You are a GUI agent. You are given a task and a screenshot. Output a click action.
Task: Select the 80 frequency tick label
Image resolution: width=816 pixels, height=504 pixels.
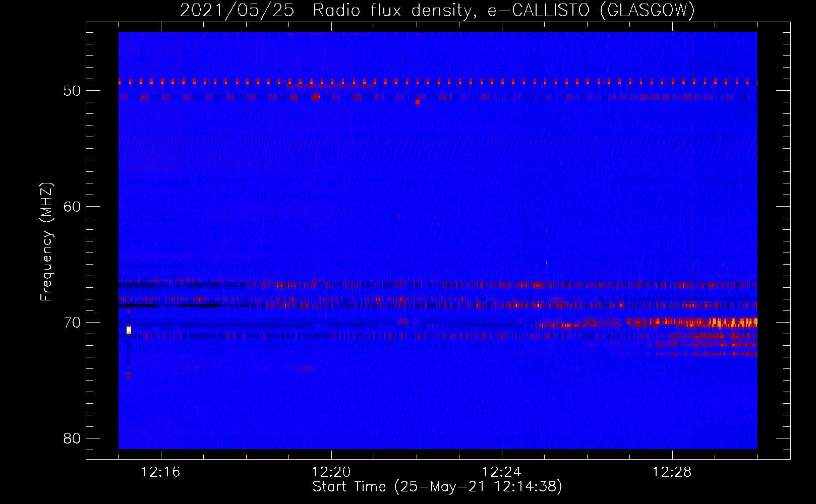click(x=72, y=438)
